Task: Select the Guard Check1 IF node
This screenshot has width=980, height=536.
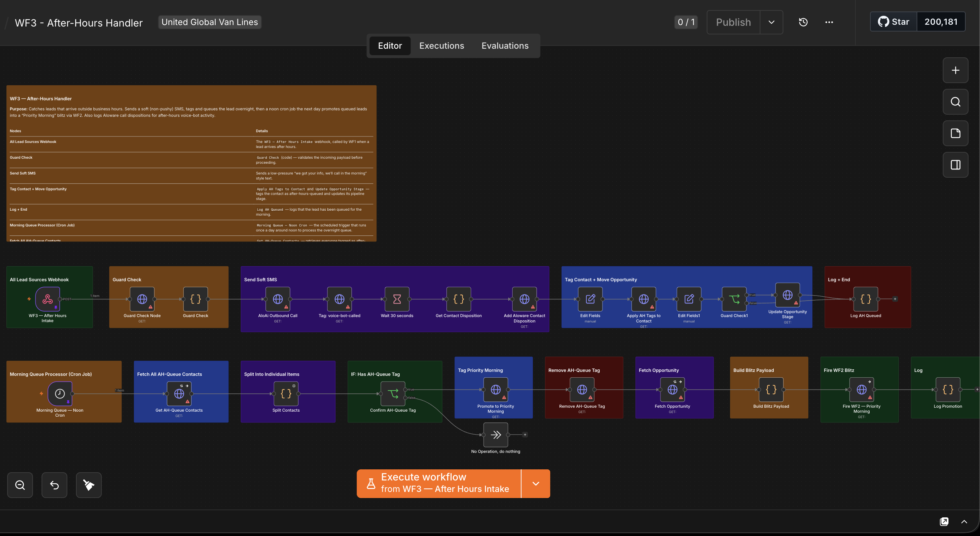Action: pos(734,299)
